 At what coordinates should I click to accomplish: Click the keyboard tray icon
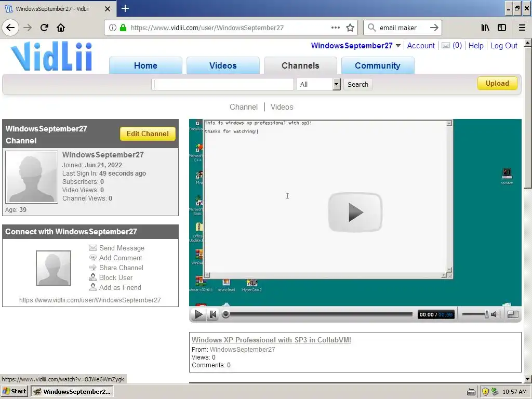(471, 392)
